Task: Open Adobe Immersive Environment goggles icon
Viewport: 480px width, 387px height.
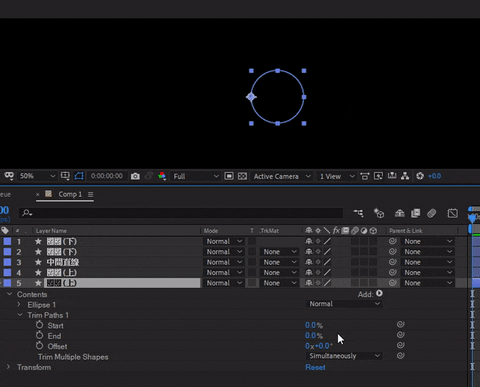Action: (x=9, y=176)
